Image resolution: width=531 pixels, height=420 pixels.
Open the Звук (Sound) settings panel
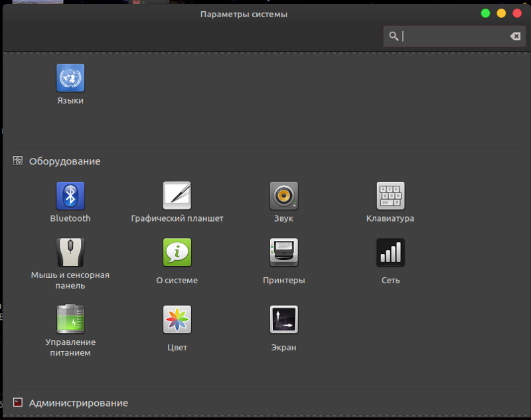coord(283,196)
